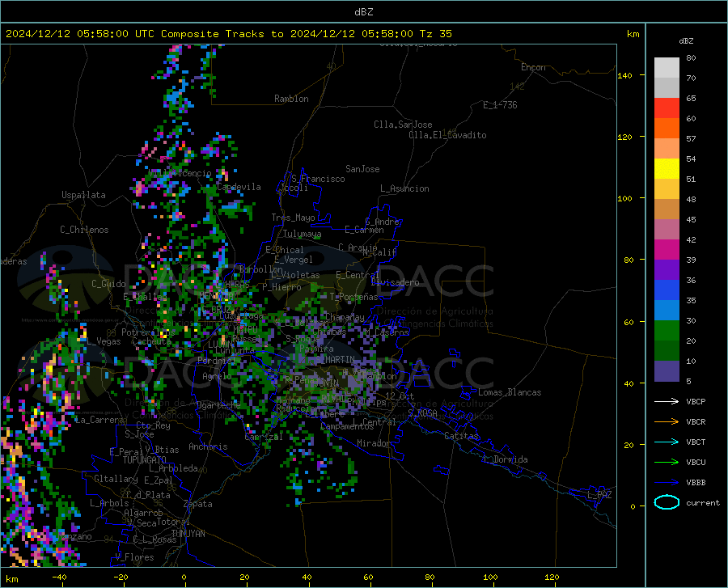Click the 0 km mark on vertical axis

pyautogui.click(x=633, y=506)
